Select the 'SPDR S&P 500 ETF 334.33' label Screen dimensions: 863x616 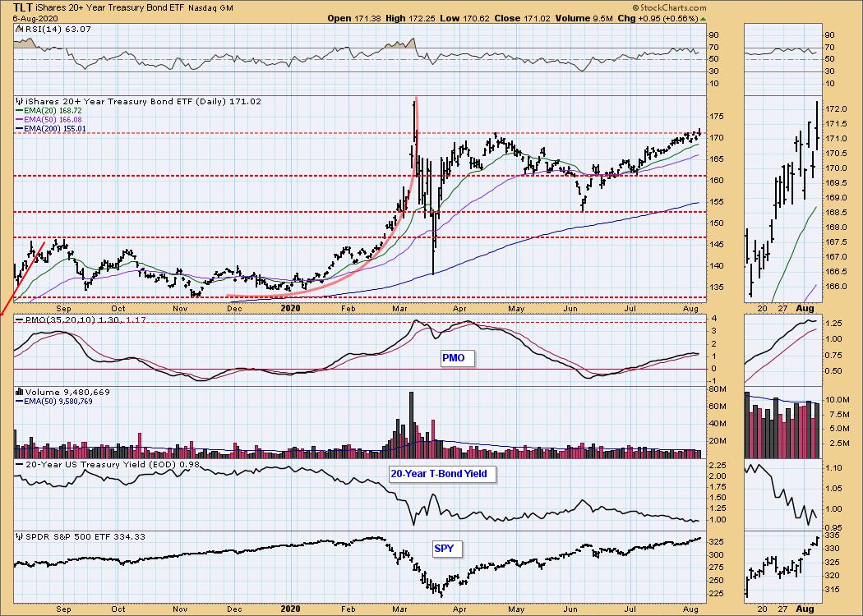85,536
